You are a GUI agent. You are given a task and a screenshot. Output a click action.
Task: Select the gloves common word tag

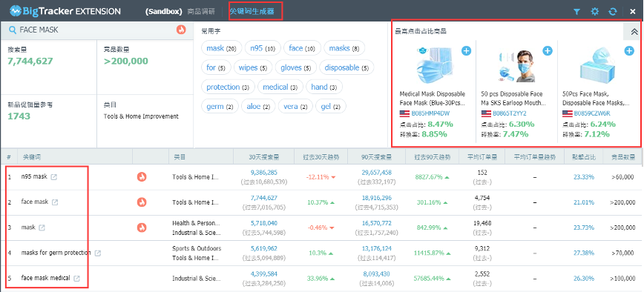pos(296,67)
